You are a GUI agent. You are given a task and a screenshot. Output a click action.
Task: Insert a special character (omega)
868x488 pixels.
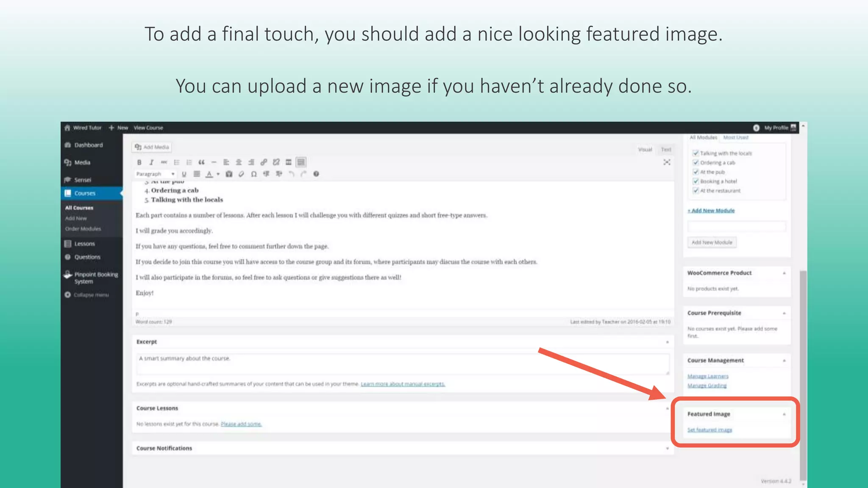254,174
